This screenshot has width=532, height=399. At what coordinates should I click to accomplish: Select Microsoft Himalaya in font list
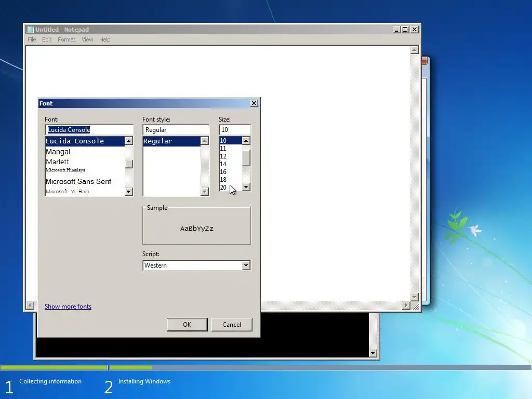[85, 170]
